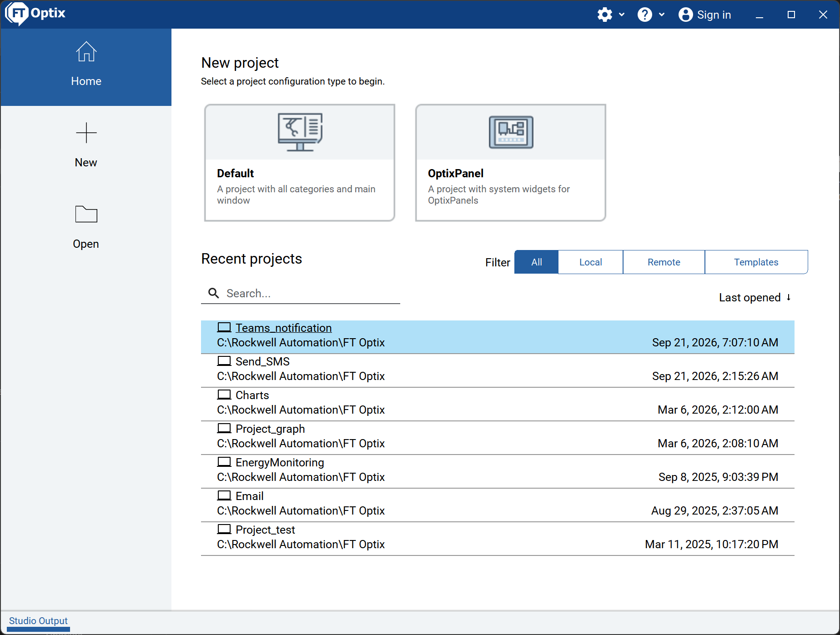
Task: Click the Aug 29, 2025, 2:37:05 AM timestamp
Action: 714,510
